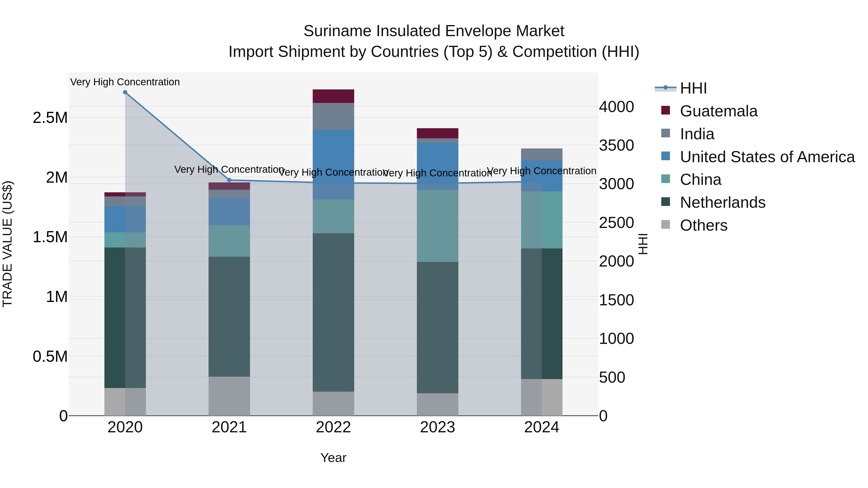
Task: Toggle the Others legend entry
Action: [694, 225]
